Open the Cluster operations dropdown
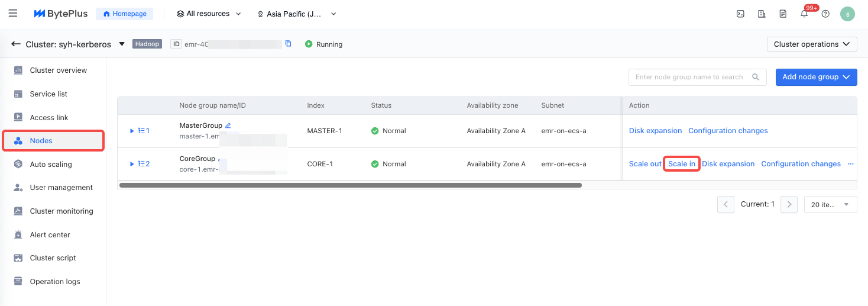Screen dimensions: 868x306 (x=811, y=44)
